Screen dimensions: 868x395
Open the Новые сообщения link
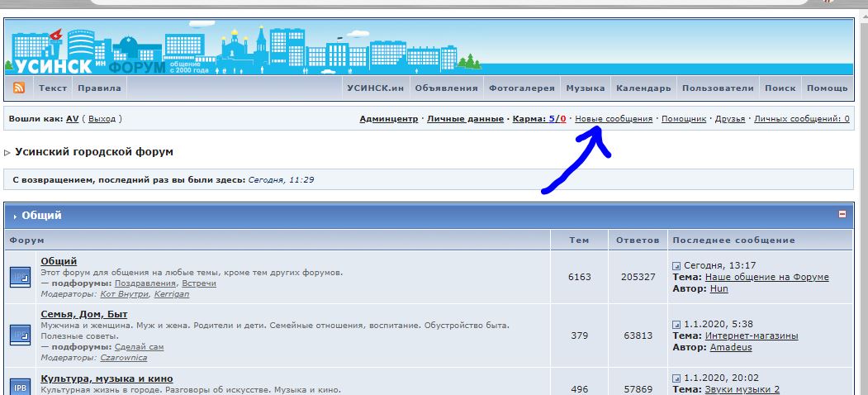pos(614,119)
